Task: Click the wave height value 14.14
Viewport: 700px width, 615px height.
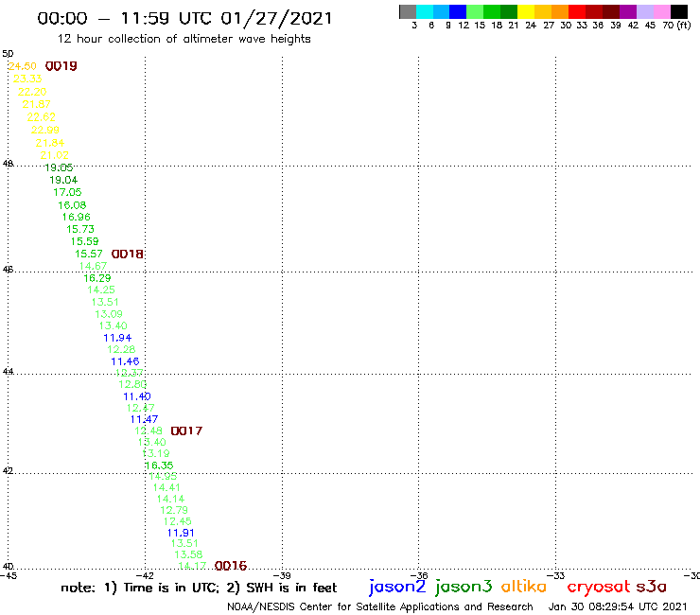Action: click(170, 500)
